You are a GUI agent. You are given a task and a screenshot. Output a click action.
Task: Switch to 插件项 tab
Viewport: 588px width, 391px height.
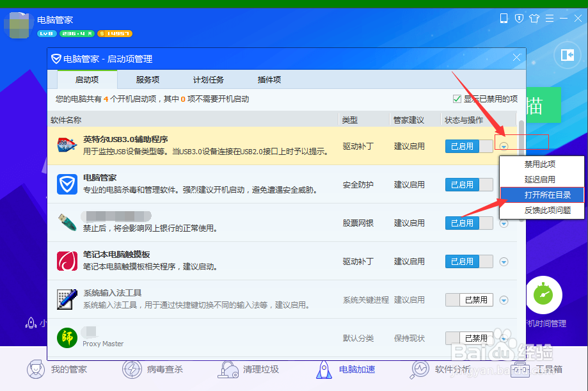(x=269, y=79)
